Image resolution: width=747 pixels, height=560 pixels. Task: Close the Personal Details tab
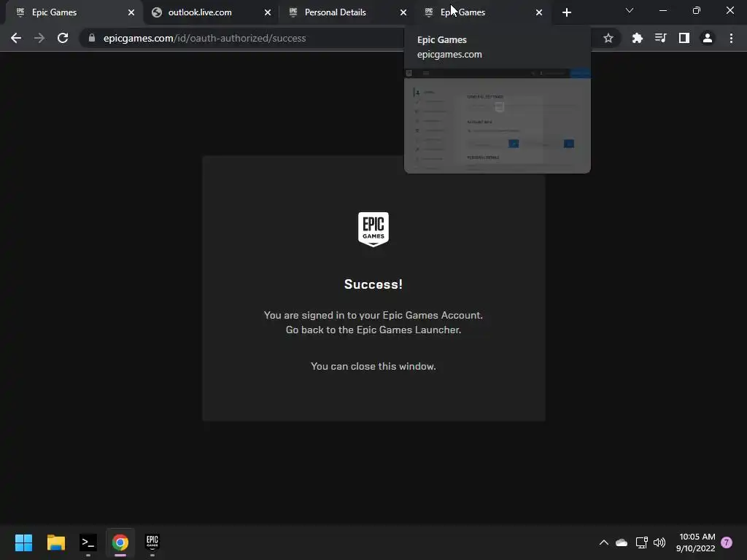(x=403, y=12)
